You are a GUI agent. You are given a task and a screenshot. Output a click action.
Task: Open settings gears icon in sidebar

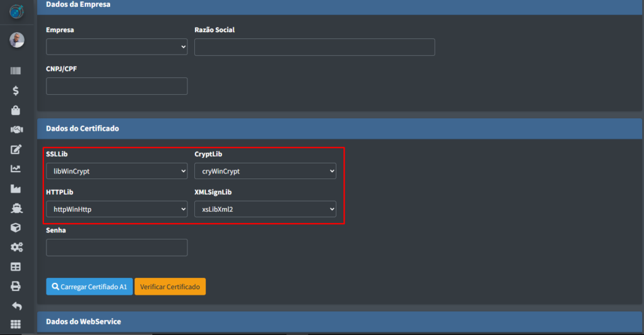tap(16, 247)
